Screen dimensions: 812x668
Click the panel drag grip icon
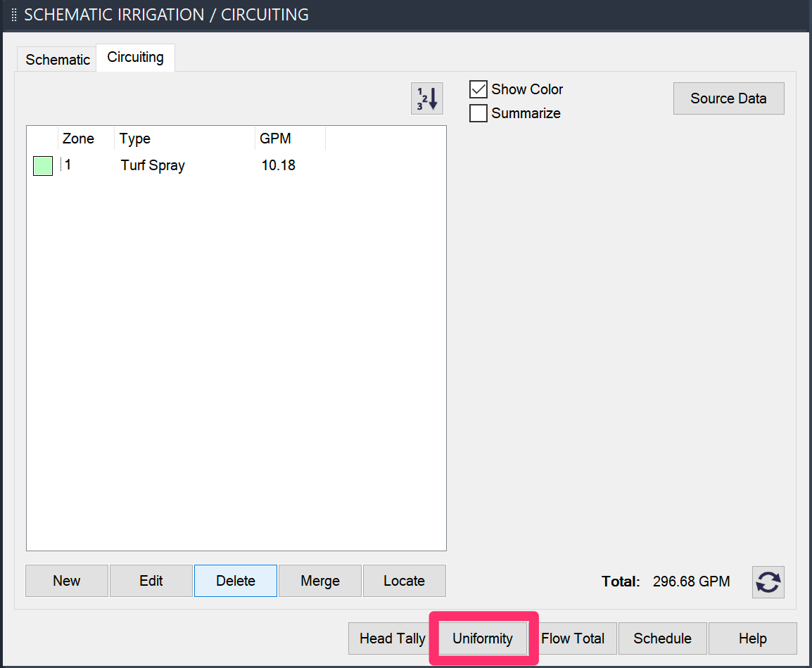pyautogui.click(x=14, y=15)
